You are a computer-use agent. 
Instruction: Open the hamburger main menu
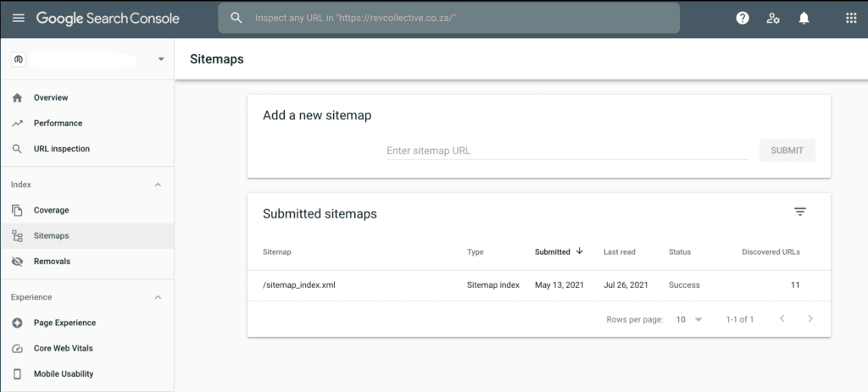tap(19, 19)
